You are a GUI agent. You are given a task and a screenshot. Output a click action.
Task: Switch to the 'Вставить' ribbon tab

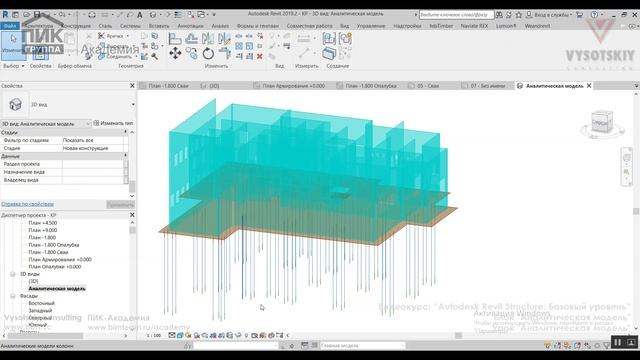tap(159, 26)
